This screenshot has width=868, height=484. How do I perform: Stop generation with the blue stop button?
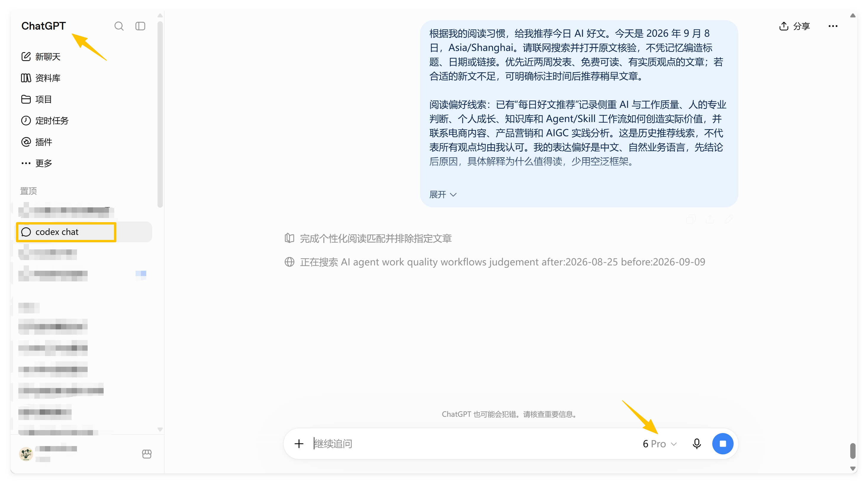pyautogui.click(x=722, y=443)
